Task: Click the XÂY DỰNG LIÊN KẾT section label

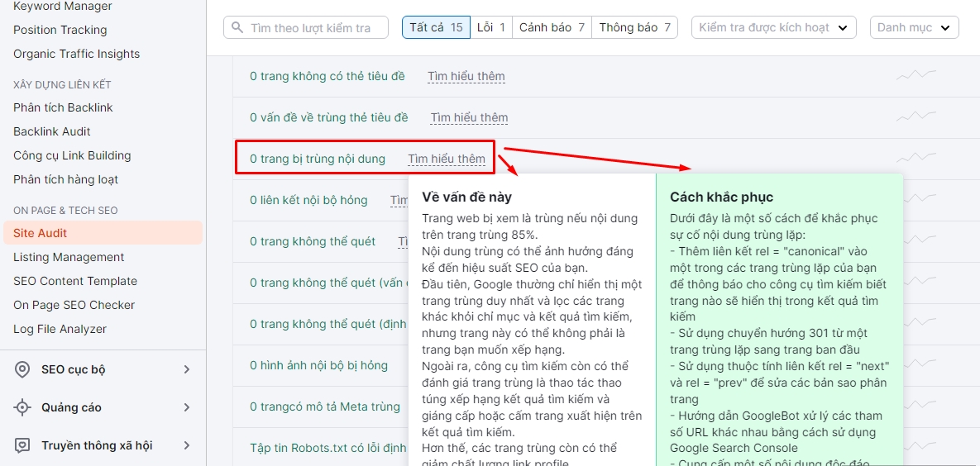Action: click(x=63, y=84)
